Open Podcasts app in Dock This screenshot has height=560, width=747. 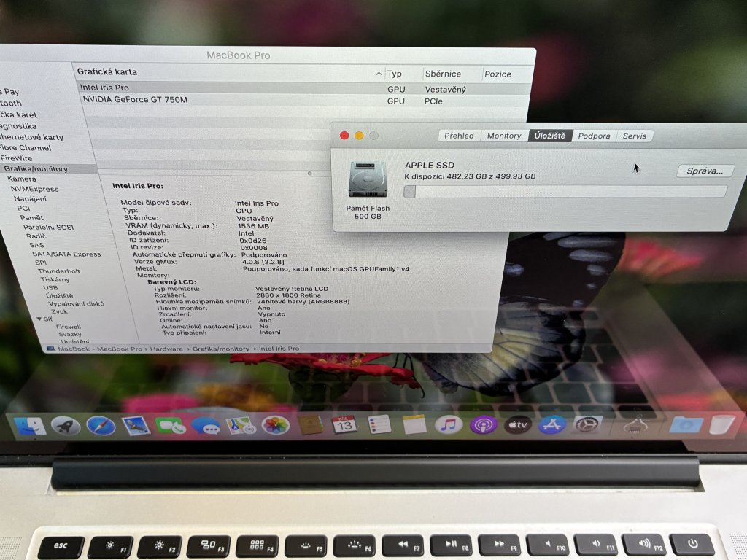point(484,425)
